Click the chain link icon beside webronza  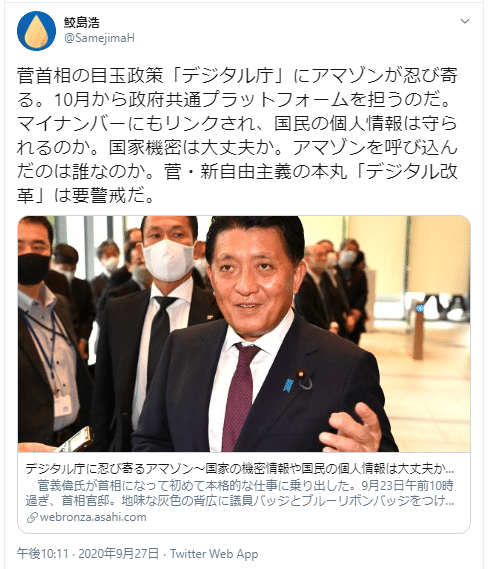click(32, 517)
